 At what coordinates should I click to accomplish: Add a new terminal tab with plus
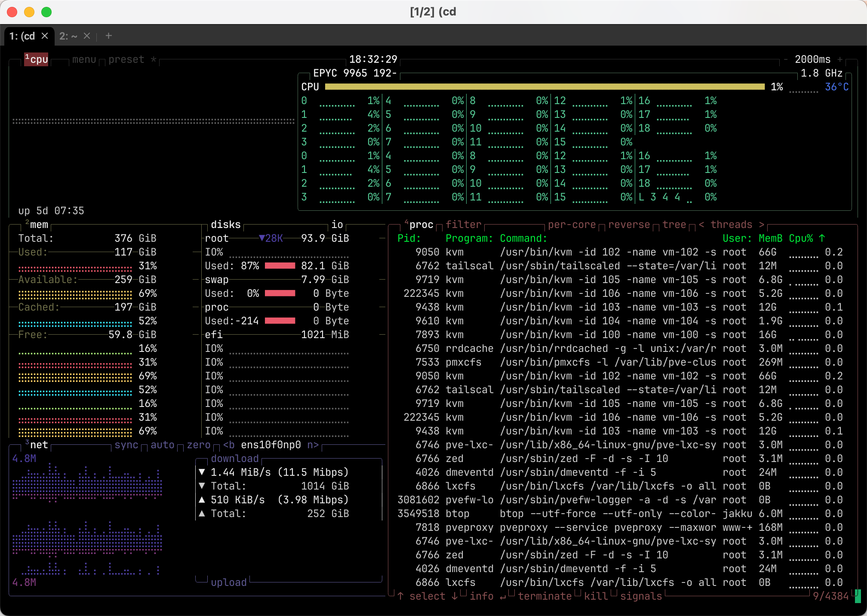[109, 36]
